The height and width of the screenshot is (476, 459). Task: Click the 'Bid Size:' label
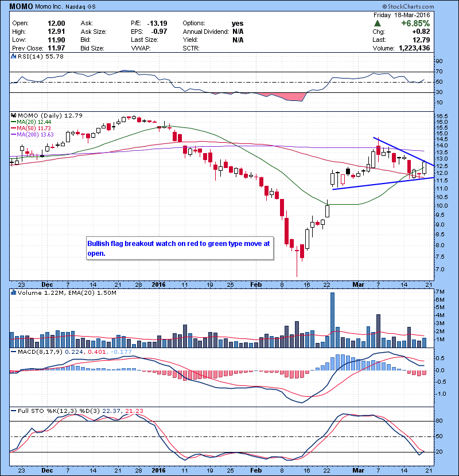pos(92,48)
